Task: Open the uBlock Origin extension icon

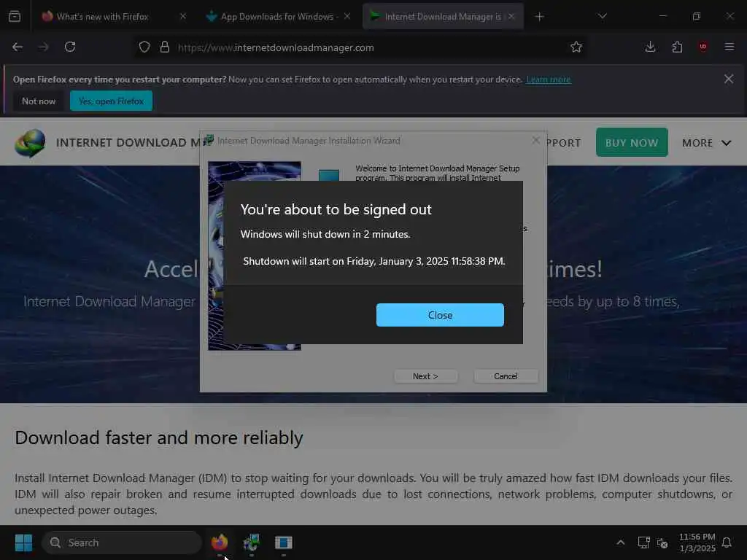Action: click(703, 47)
